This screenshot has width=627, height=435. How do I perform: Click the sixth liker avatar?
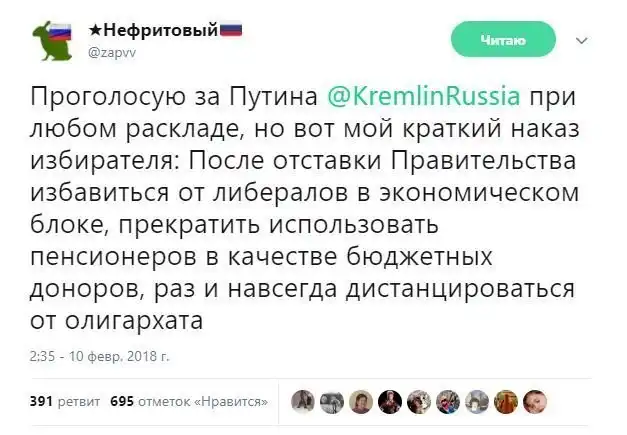[x=447, y=402]
